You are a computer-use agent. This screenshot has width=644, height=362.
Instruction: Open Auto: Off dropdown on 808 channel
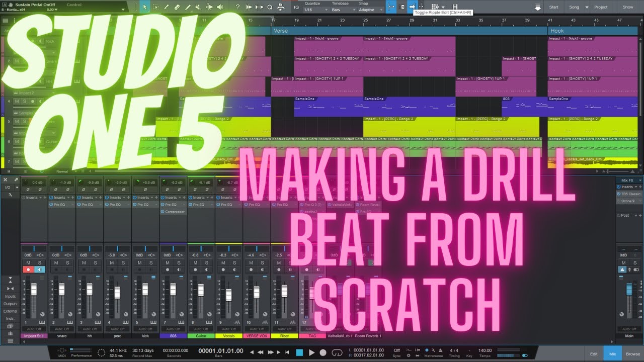(x=173, y=329)
